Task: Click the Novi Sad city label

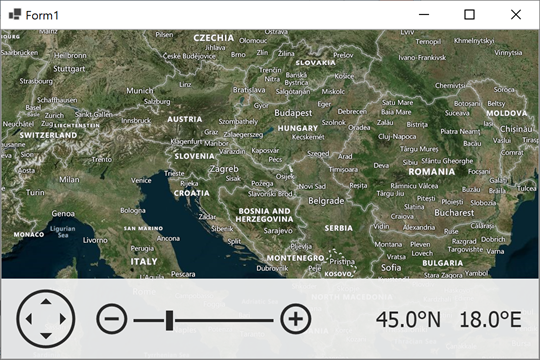Action: [312, 186]
